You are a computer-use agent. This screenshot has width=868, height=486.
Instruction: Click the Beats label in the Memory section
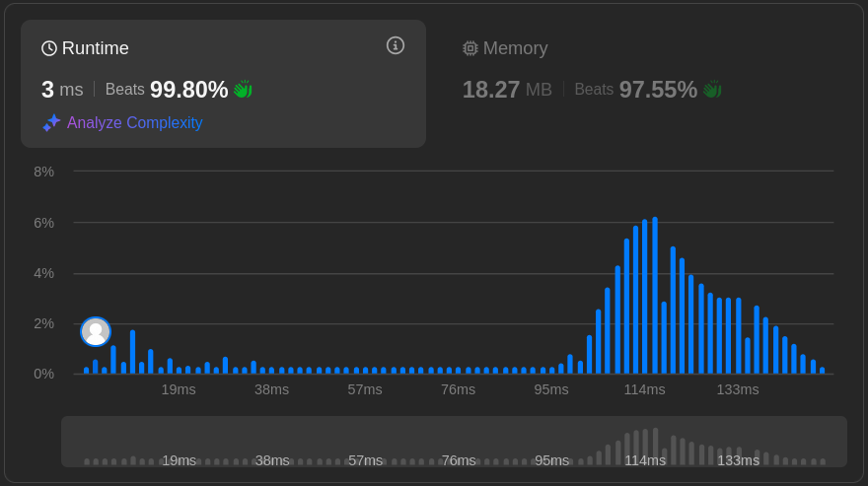click(594, 89)
